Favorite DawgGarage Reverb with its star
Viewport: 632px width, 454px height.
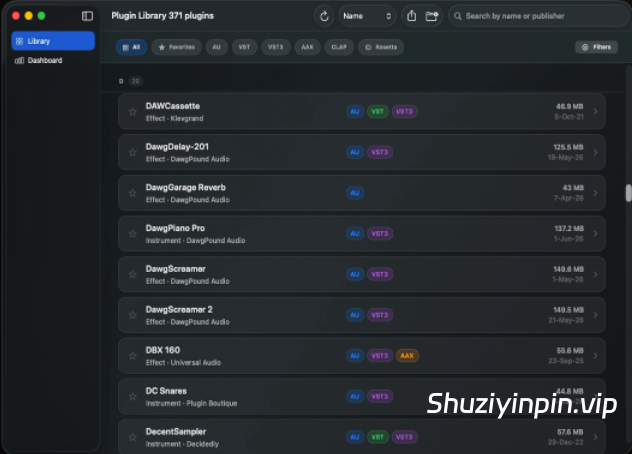[133, 193]
